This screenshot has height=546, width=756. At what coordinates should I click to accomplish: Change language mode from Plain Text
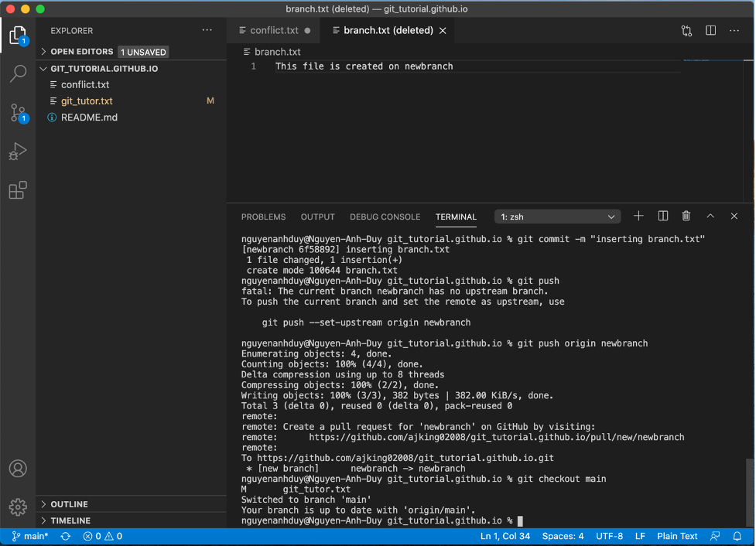pyautogui.click(x=677, y=536)
